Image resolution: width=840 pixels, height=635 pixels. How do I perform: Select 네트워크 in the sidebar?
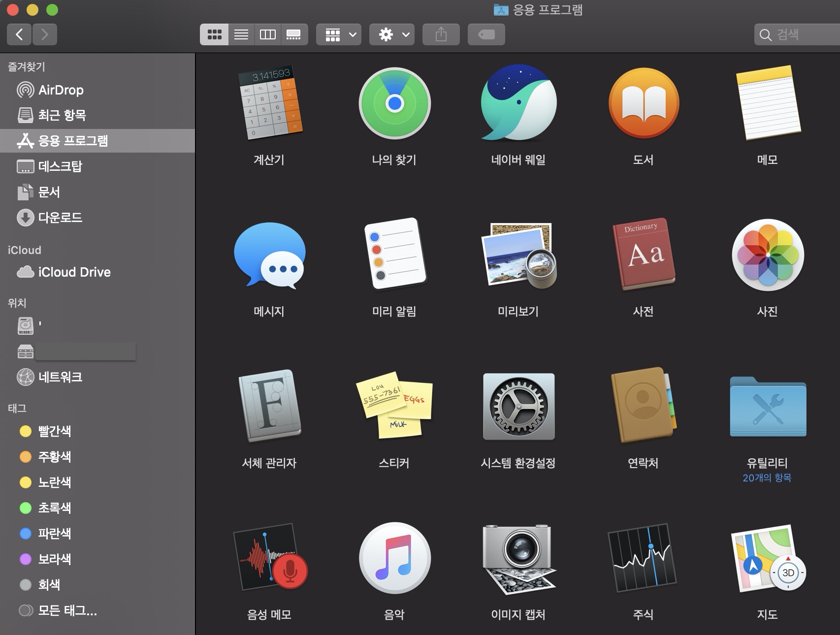pos(97,377)
